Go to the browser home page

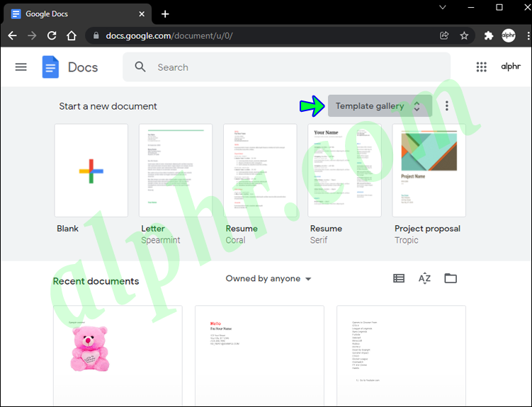(x=72, y=35)
